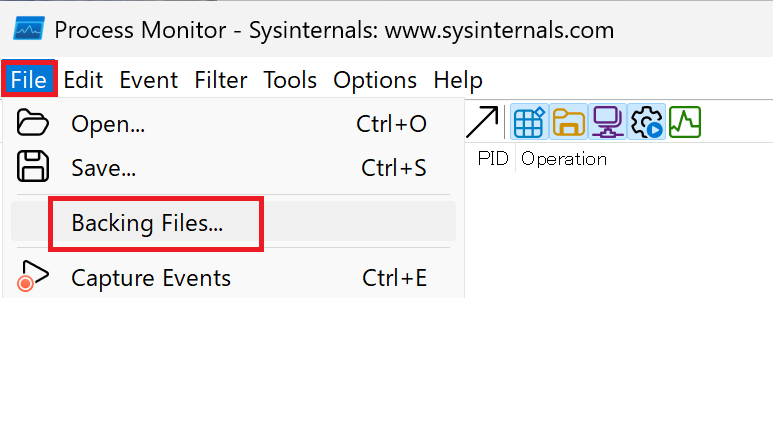The width and height of the screenshot is (773, 421).
Task: Toggle Show Profiling Events graph icon
Action: pyautogui.click(x=685, y=122)
